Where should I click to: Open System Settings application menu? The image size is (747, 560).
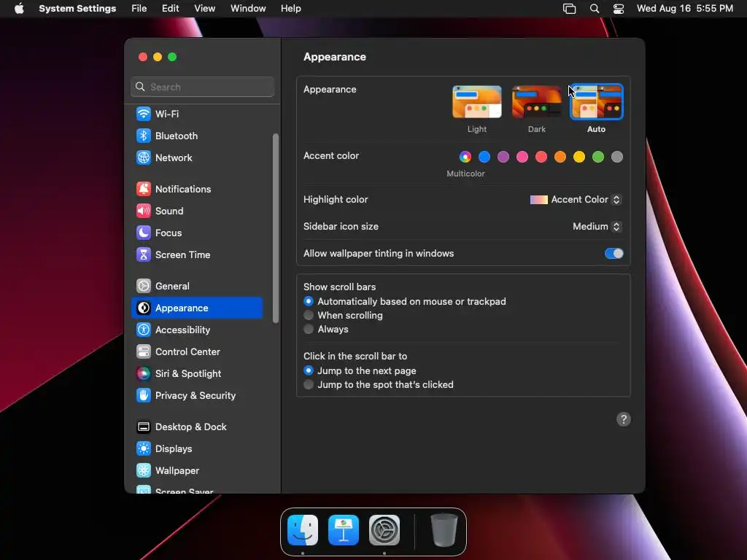[x=77, y=9]
